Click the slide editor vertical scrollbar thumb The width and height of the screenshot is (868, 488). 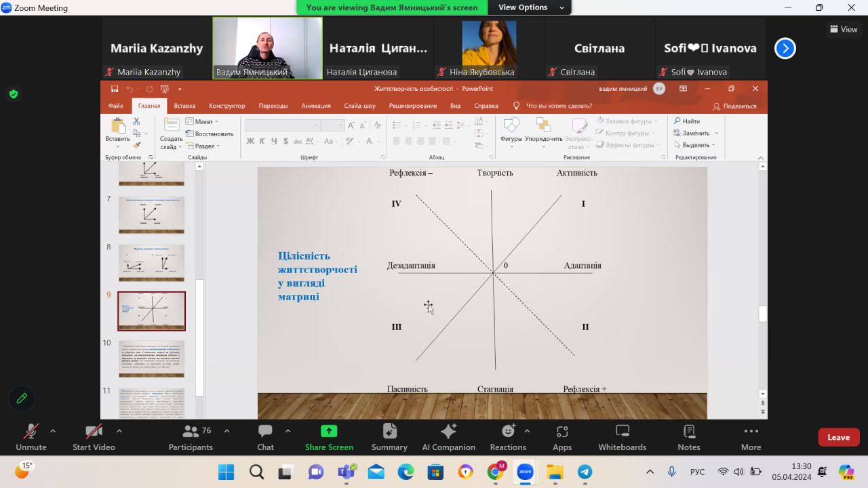click(x=762, y=314)
